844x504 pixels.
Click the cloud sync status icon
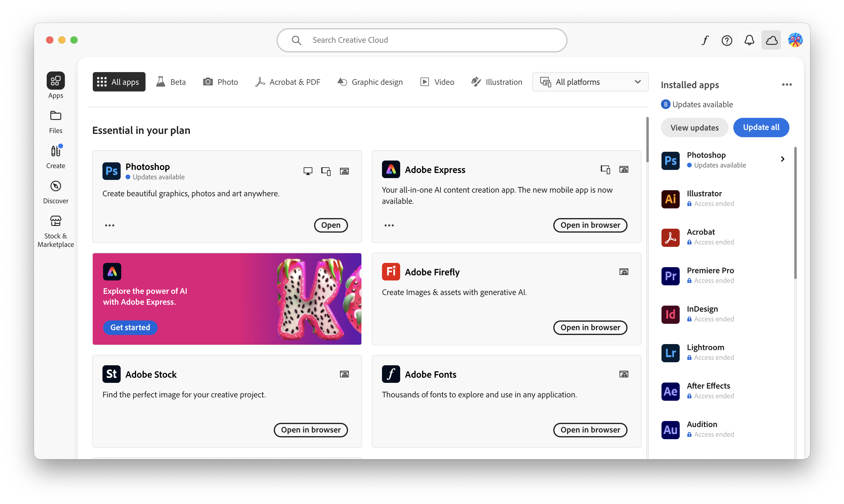tap(772, 40)
